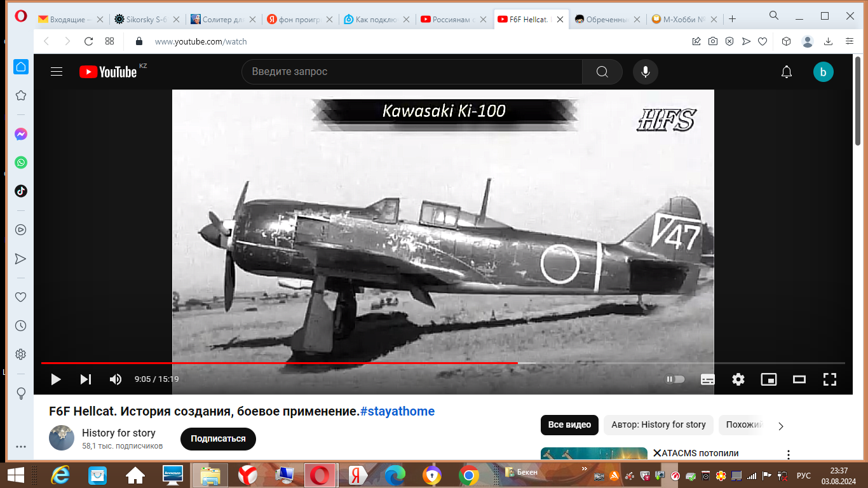Open the video player settings gear
Screen dimensions: 868x488
coord(738,379)
